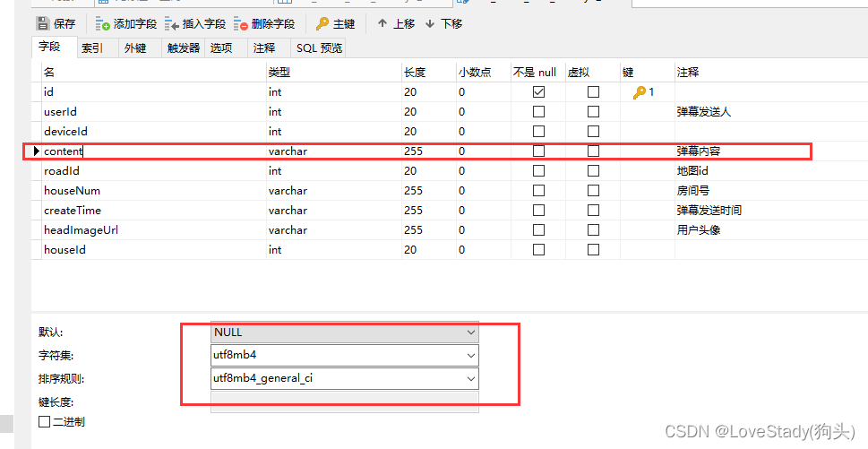Click the Primary Key (主键) key icon
The image size is (868, 449).
[322, 24]
